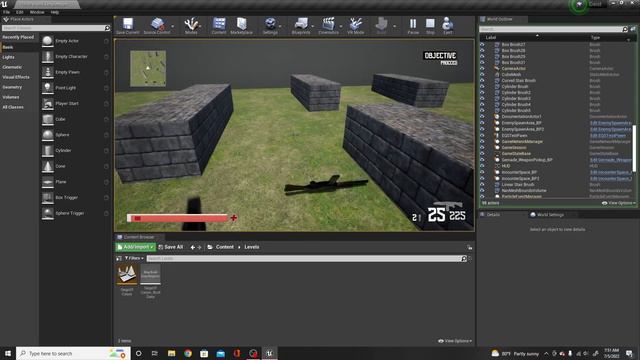The height and width of the screenshot is (360, 640).
Task: Toggle visibility of GameSession actor
Action: 482,148
